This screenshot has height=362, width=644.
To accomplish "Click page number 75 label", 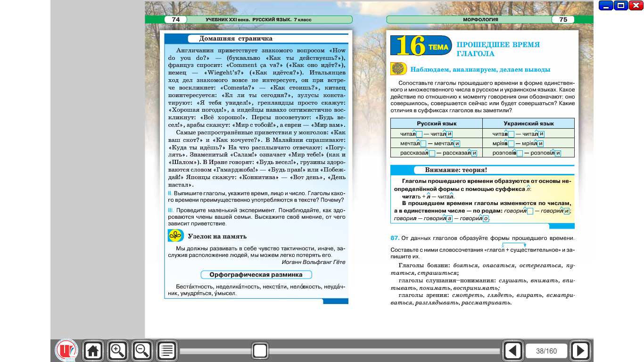I will (x=563, y=19).
